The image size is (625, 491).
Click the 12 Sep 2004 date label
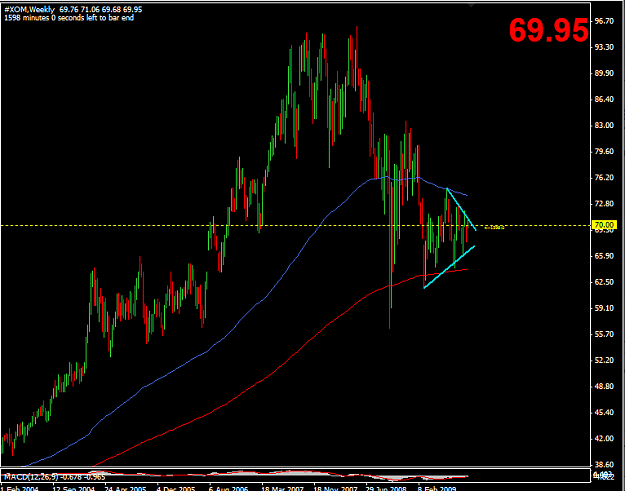tap(75, 488)
